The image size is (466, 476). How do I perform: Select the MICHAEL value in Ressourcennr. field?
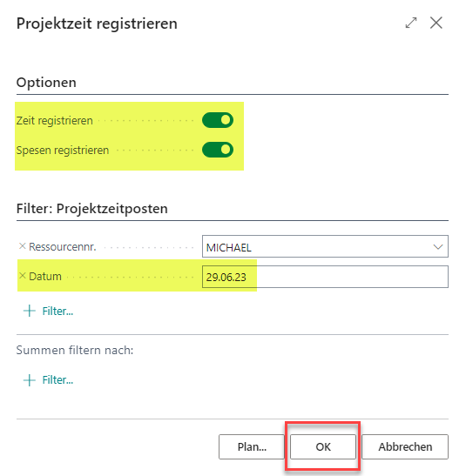point(229,248)
